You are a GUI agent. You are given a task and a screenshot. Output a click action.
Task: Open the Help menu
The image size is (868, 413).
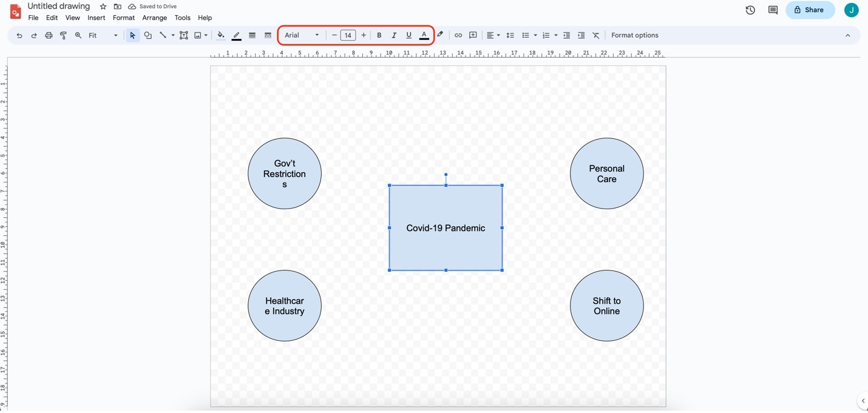(x=205, y=18)
